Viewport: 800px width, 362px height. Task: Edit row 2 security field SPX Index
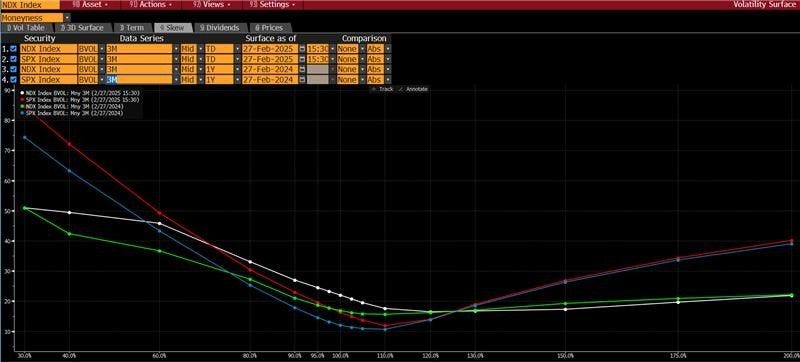coord(48,59)
